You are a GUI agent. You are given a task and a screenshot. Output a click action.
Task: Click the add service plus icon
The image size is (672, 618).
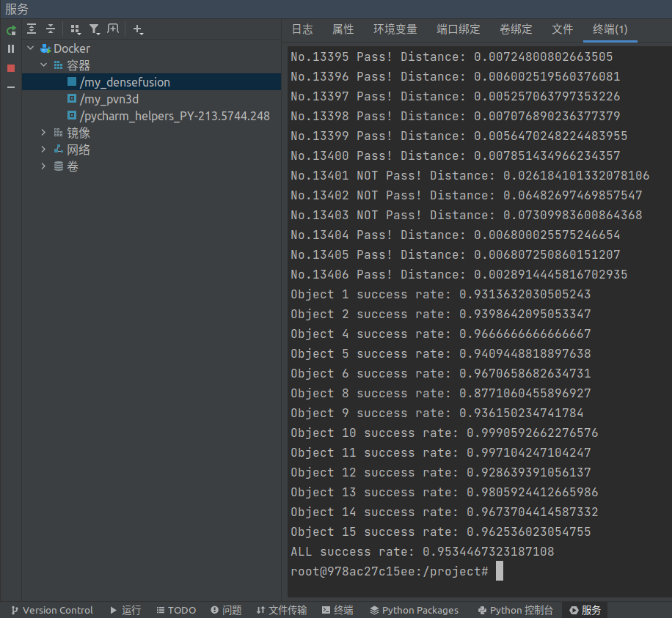click(x=138, y=29)
